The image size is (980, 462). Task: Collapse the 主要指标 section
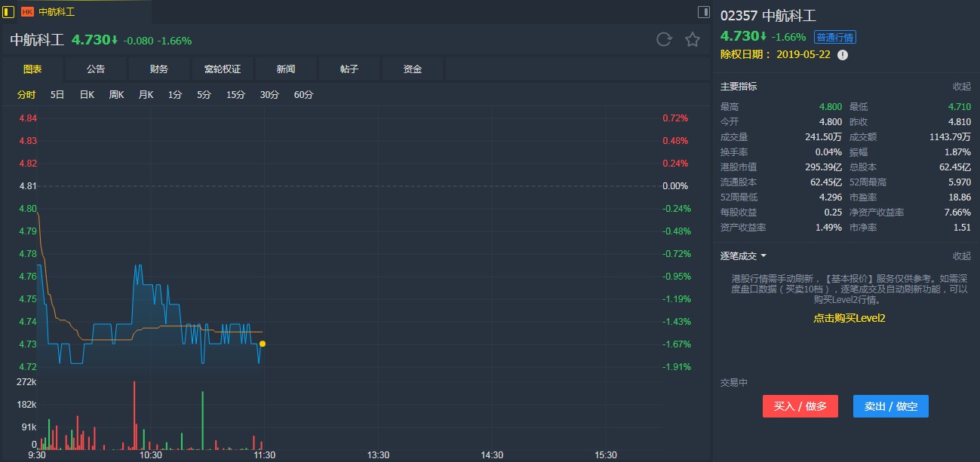[x=961, y=87]
